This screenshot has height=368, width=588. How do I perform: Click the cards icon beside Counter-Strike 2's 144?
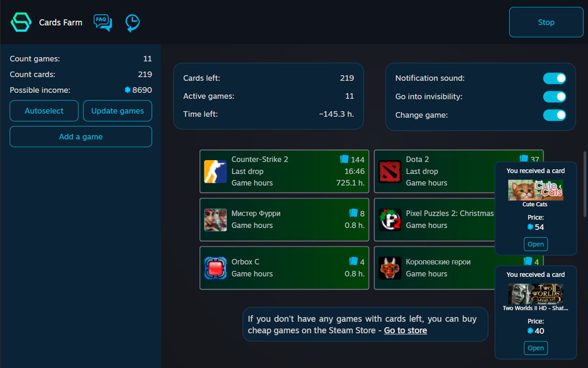click(x=344, y=159)
